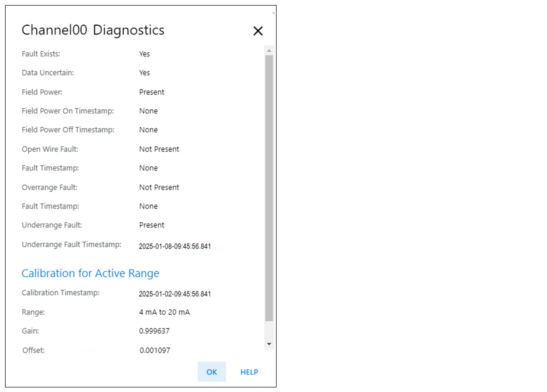Open HELP for diagnostics dialog
This screenshot has height=392, width=547.
(x=249, y=372)
